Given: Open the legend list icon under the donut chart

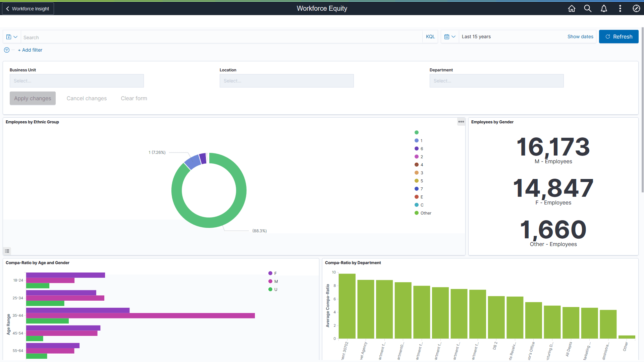Looking at the screenshot, I should click(x=7, y=251).
